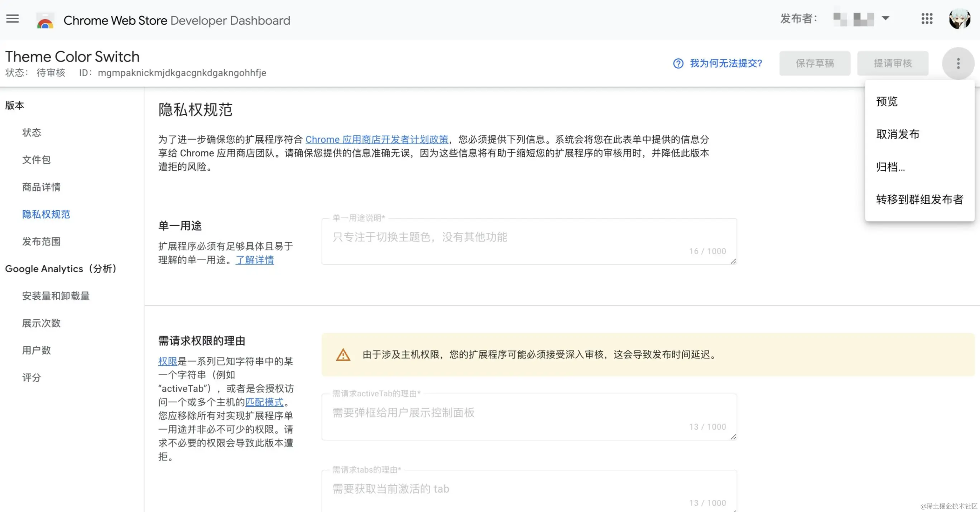980x512 pixels.
Task: Open the Google apps grid
Action: click(x=927, y=19)
